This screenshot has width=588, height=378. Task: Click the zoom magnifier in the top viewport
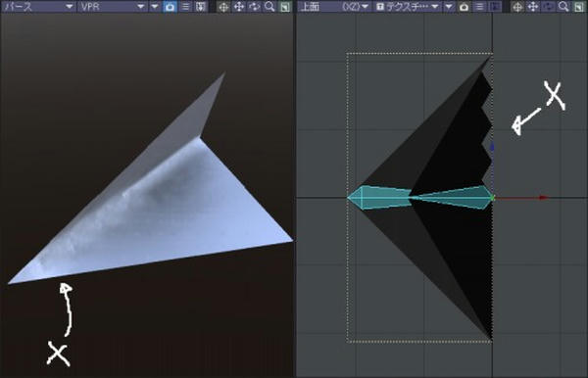point(563,7)
